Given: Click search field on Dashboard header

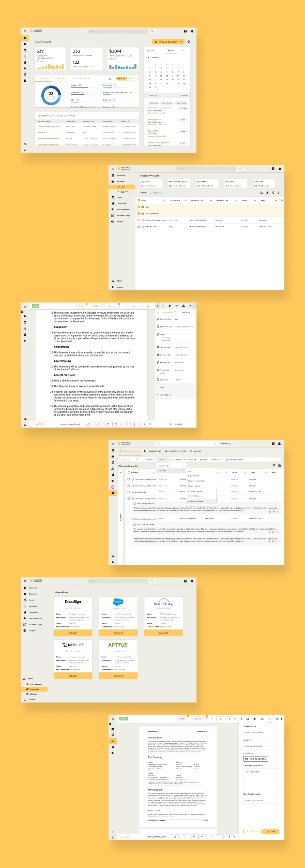Looking at the screenshot, I should click(118, 31).
